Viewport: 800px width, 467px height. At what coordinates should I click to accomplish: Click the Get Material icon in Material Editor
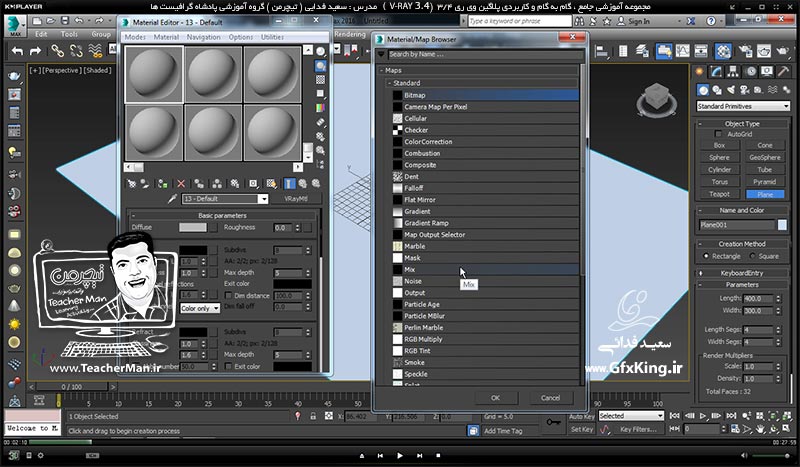click(132, 184)
